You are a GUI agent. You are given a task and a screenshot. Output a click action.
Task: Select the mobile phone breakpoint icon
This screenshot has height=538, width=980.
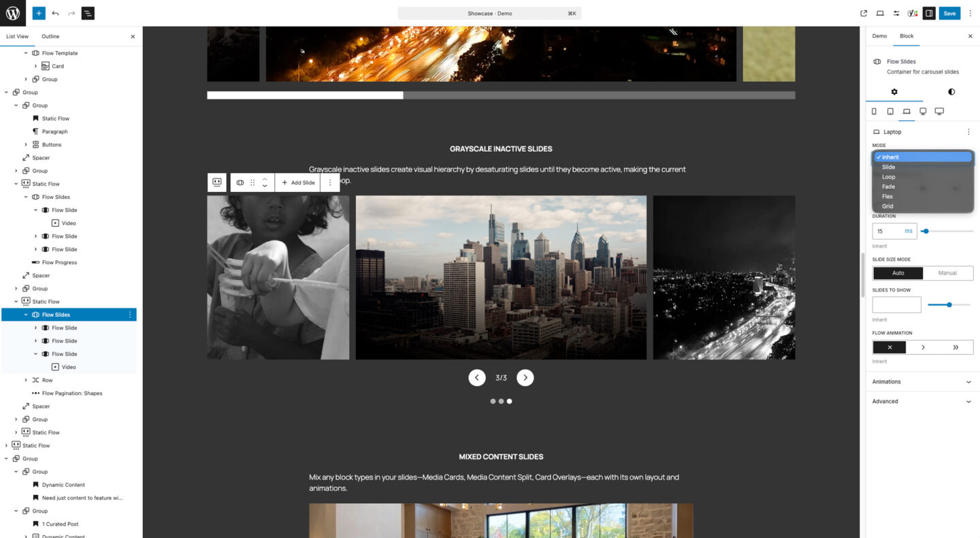coord(874,112)
